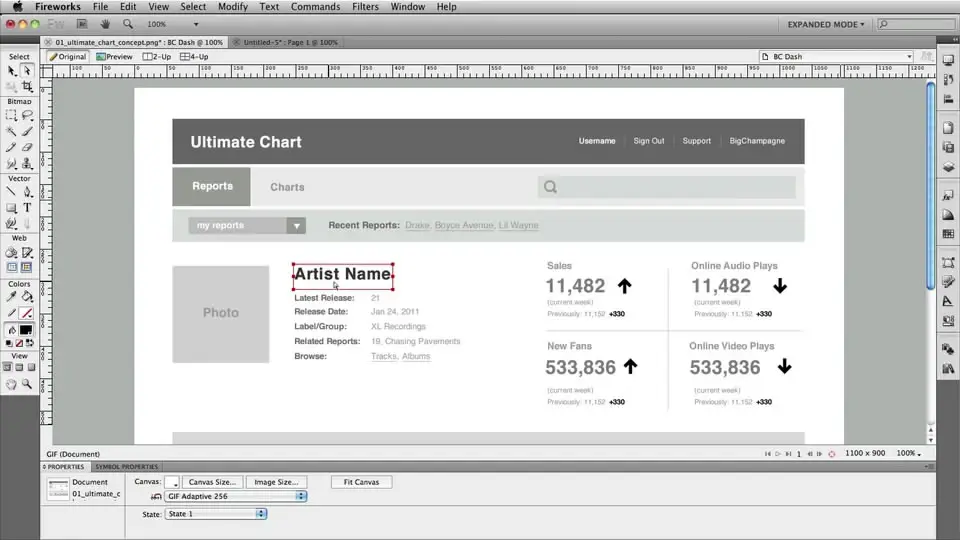Select the vector Line tool
The height and width of the screenshot is (540, 960).
pos(12,192)
